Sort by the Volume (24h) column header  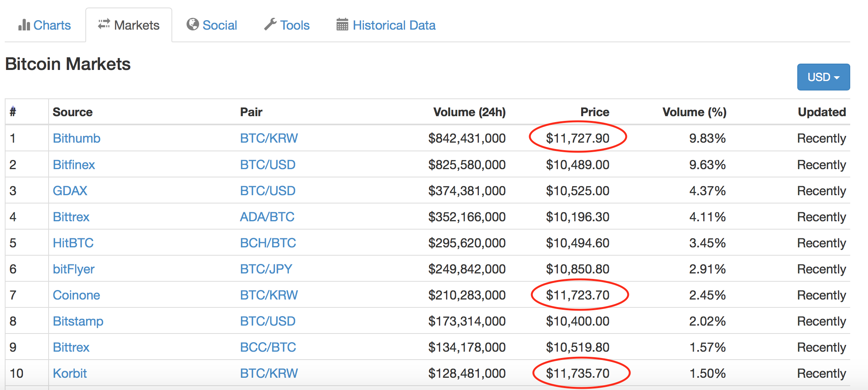469,112
